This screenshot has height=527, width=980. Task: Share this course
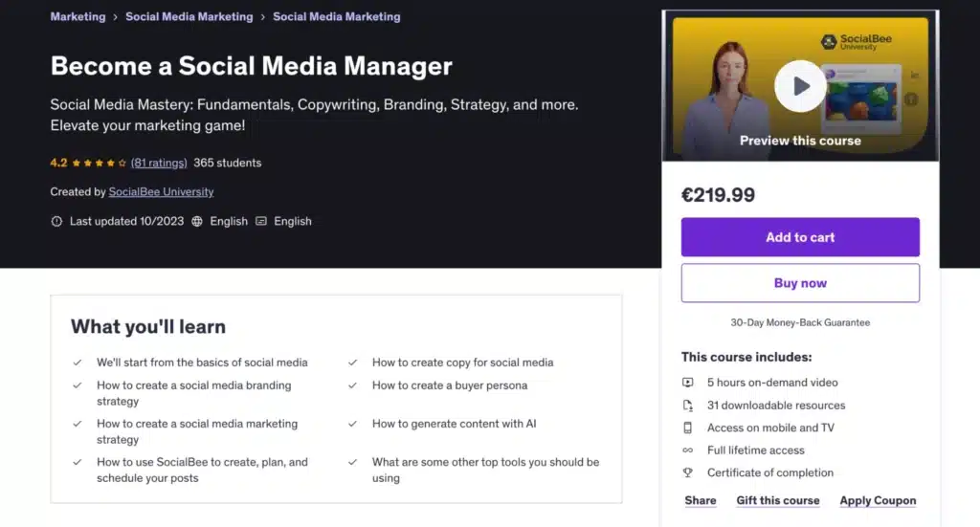pos(700,500)
